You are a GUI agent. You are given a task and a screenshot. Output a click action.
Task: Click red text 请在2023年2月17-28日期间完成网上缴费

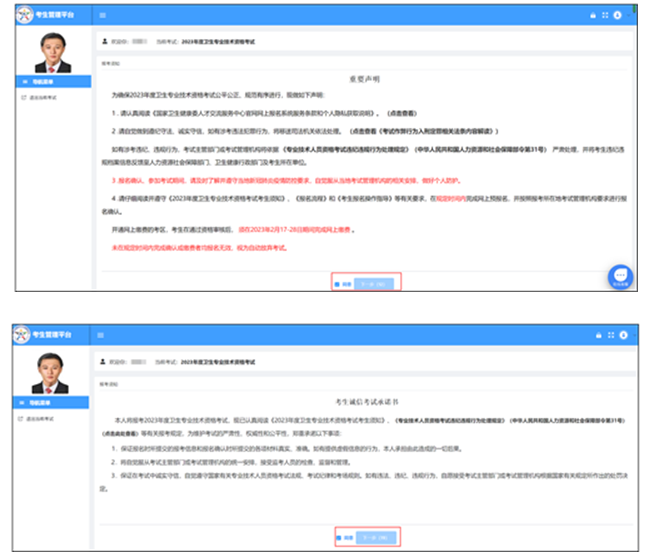click(295, 230)
